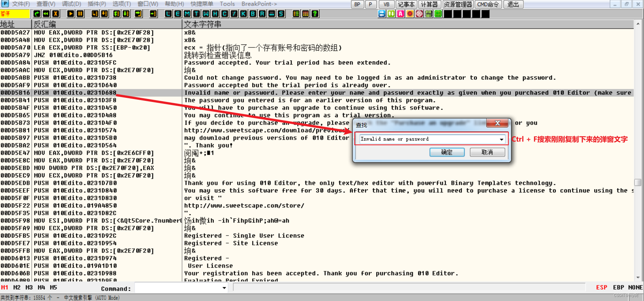Screen dimensions: 644x301
Task: Open the H (Handles) window icon
Action: [x=215, y=14]
